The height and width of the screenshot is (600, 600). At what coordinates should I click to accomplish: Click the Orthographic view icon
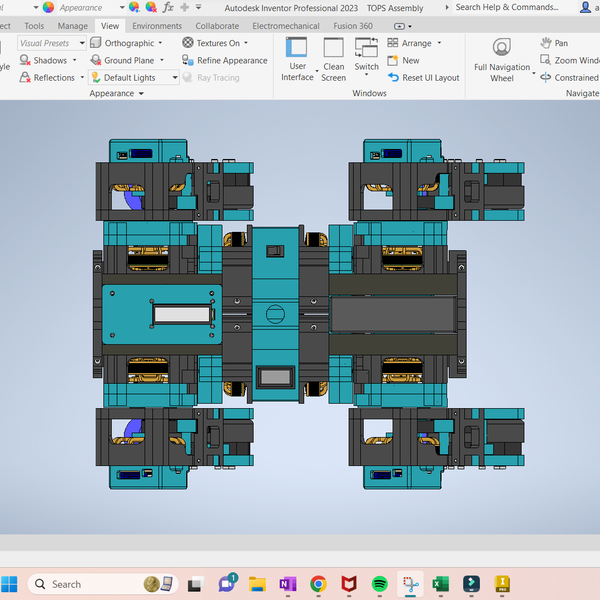pos(96,42)
